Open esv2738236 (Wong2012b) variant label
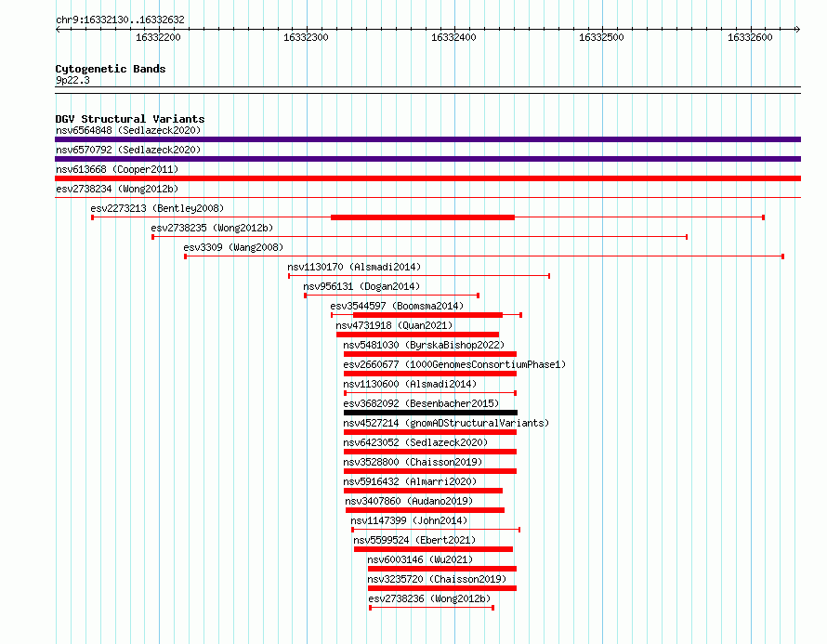The height and width of the screenshot is (644, 827). click(x=429, y=598)
